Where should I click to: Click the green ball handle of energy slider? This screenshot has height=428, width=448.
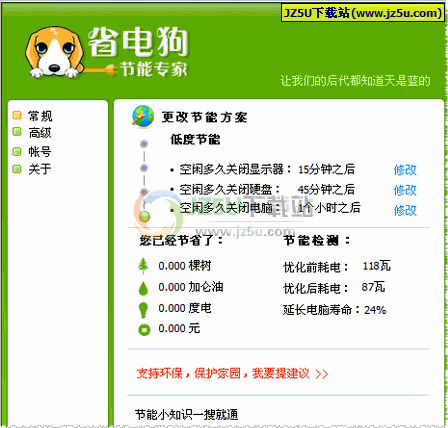click(144, 217)
